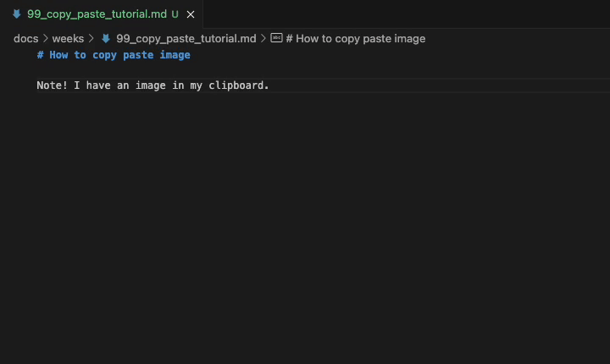Click the markdown file icon in the breadcrumb
Image resolution: width=610 pixels, height=364 pixels.
tap(106, 39)
